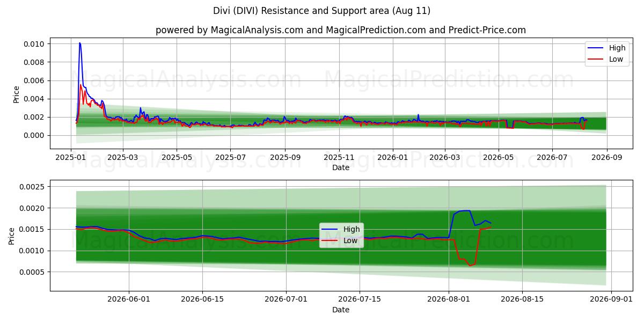Click the 'Price' y-axis label of top chart

[x=16, y=94]
